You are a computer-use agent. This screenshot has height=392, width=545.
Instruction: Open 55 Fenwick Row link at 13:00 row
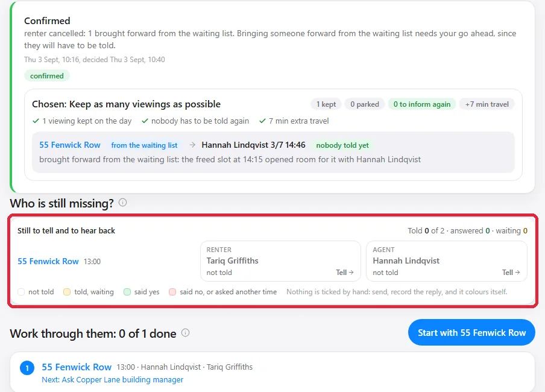pos(48,261)
